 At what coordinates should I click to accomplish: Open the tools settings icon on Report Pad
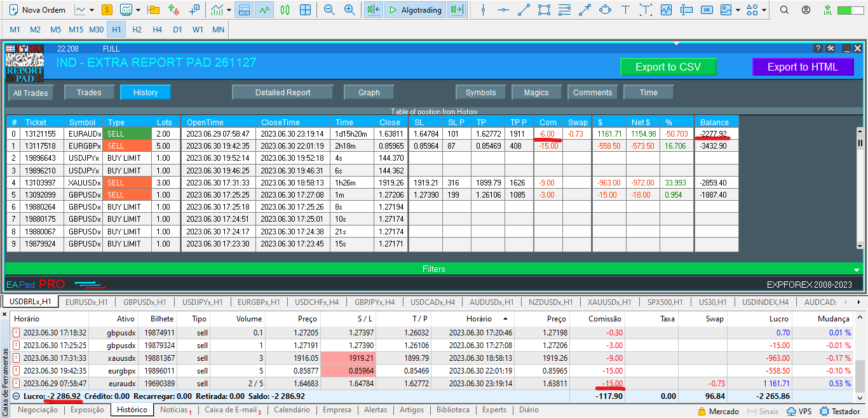click(830, 48)
